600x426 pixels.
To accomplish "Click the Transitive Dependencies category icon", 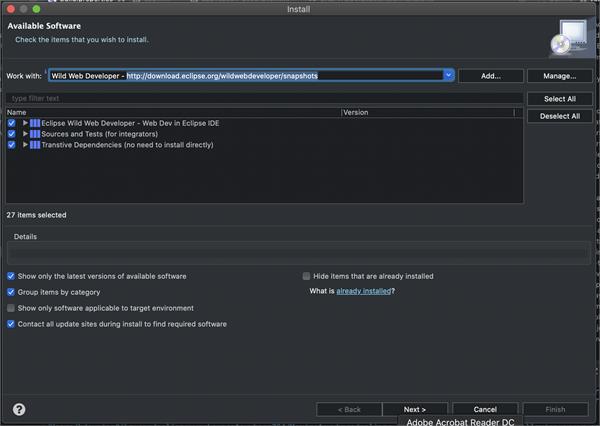I will tap(35, 145).
